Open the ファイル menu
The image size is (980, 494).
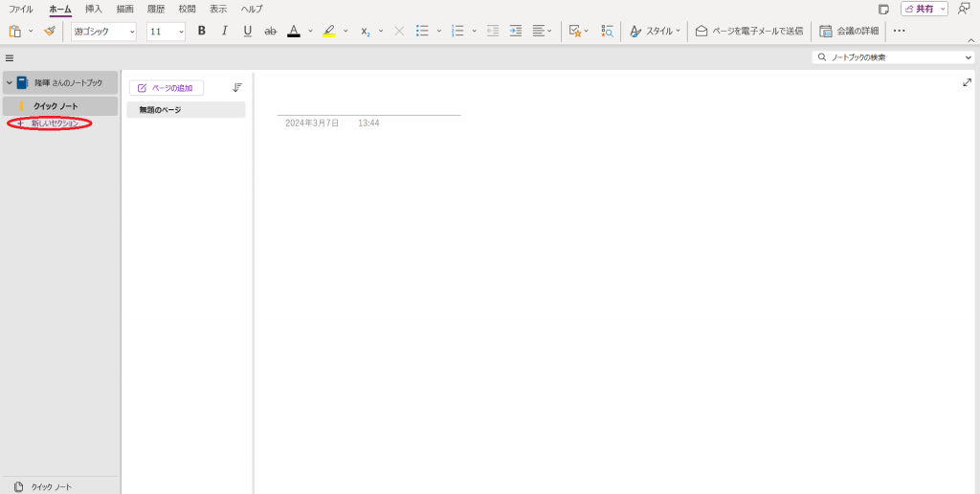coord(21,9)
